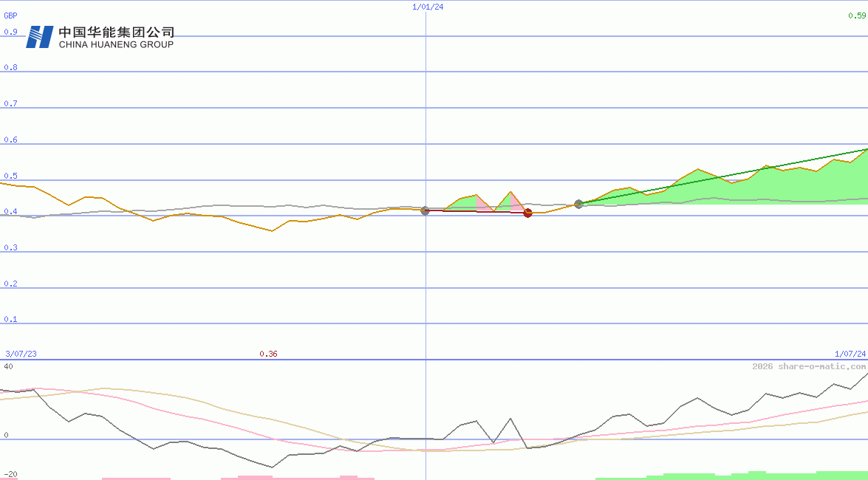Click the -20 oscillator axis label
The image size is (868, 480).
(10, 475)
